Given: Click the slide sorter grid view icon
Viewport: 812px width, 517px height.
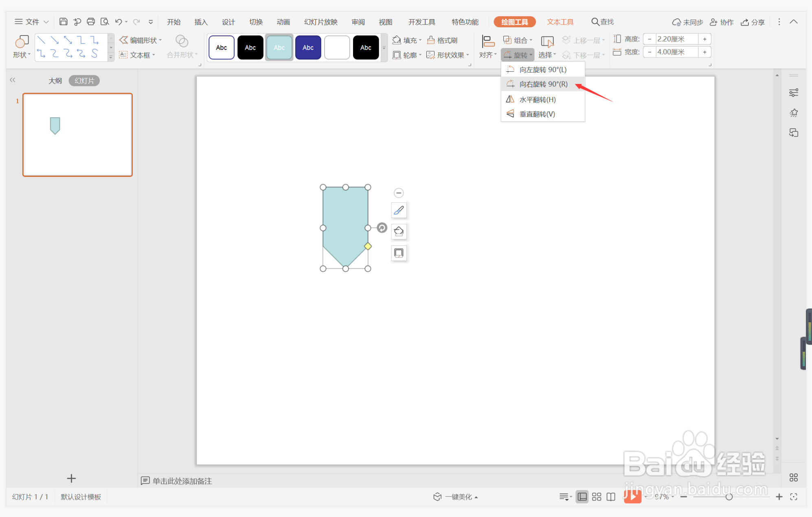Looking at the screenshot, I should pos(597,497).
